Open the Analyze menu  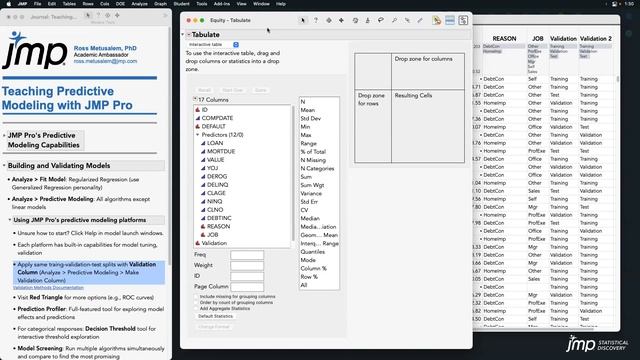[x=139, y=4]
